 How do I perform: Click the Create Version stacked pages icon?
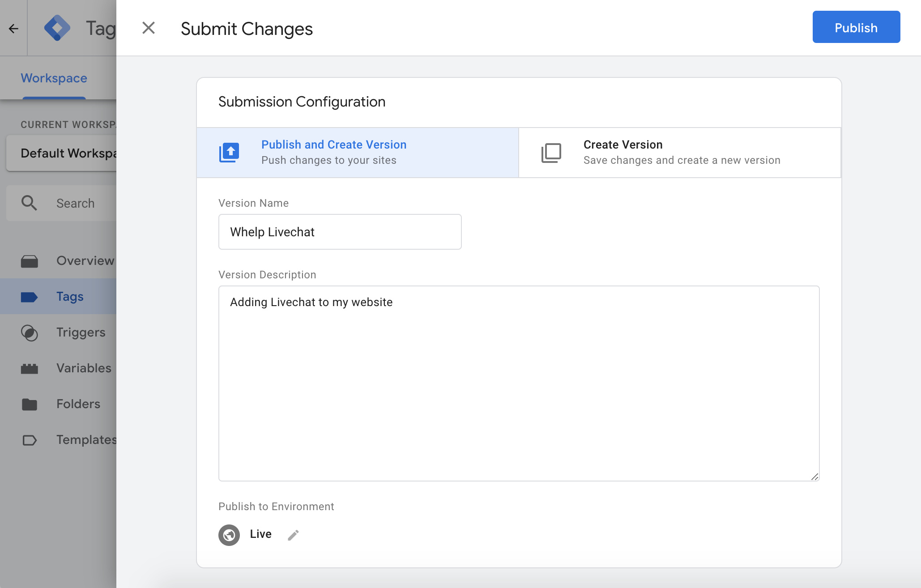coord(551,153)
